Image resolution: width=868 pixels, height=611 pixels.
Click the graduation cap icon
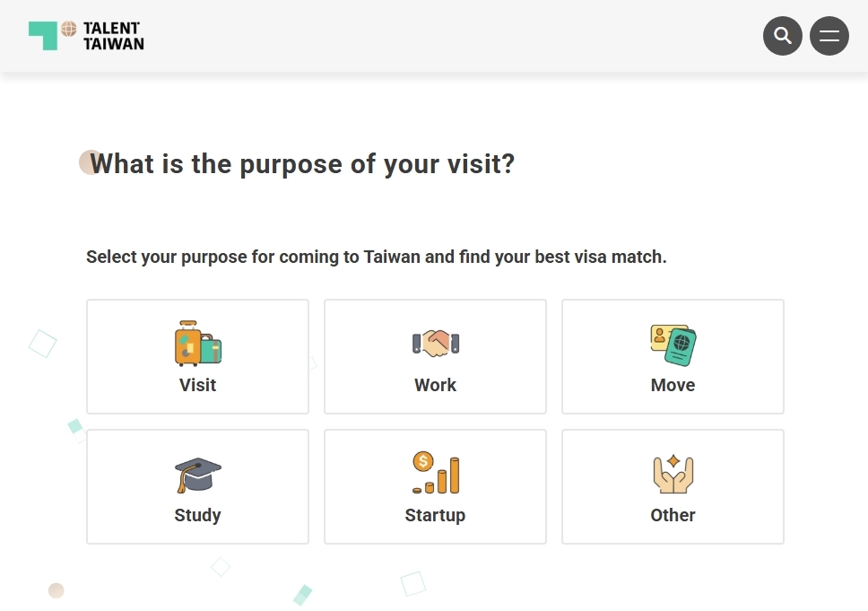tap(197, 475)
